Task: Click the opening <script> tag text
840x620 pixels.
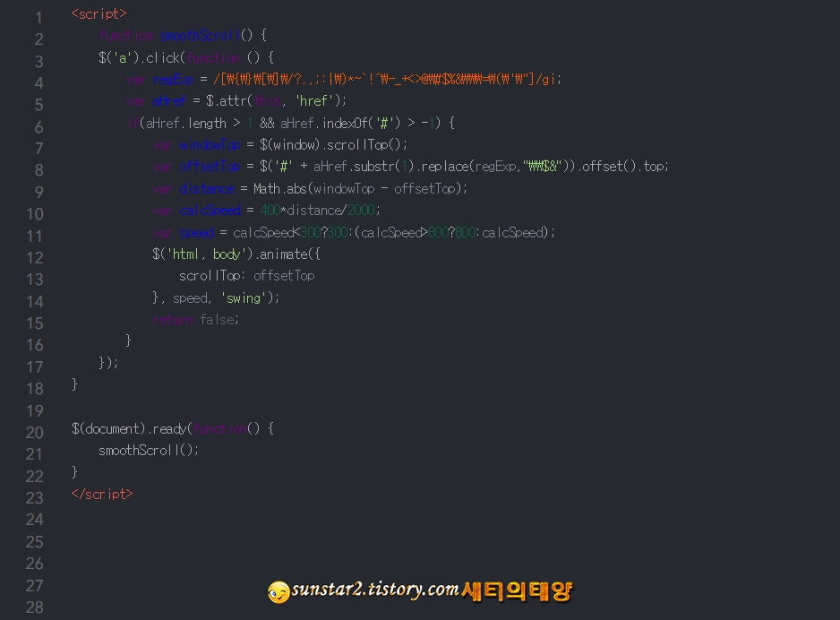Action: click(x=99, y=14)
